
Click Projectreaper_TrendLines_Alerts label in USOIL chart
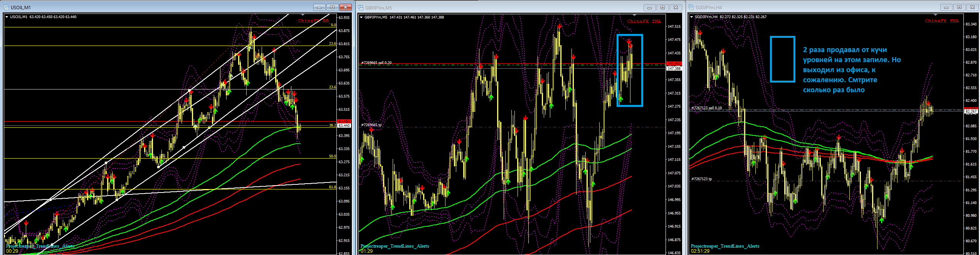(40, 246)
